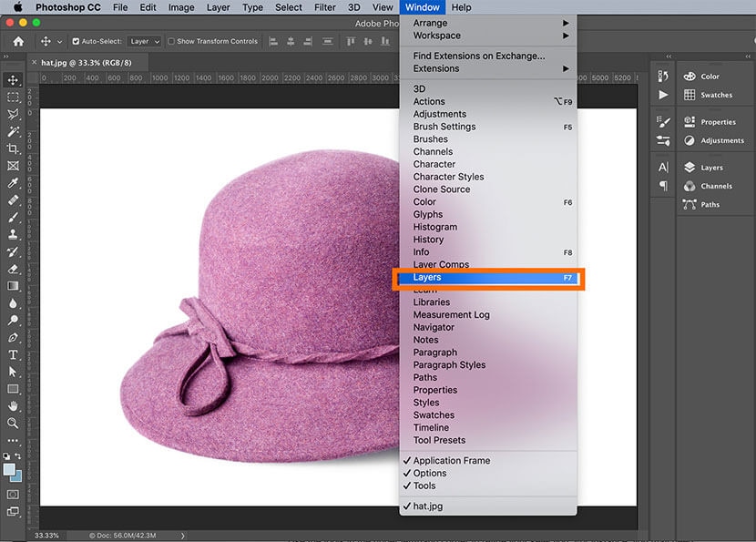Open the Auto-Select Layer dropdown
The width and height of the screenshot is (756, 542).
[x=144, y=41]
